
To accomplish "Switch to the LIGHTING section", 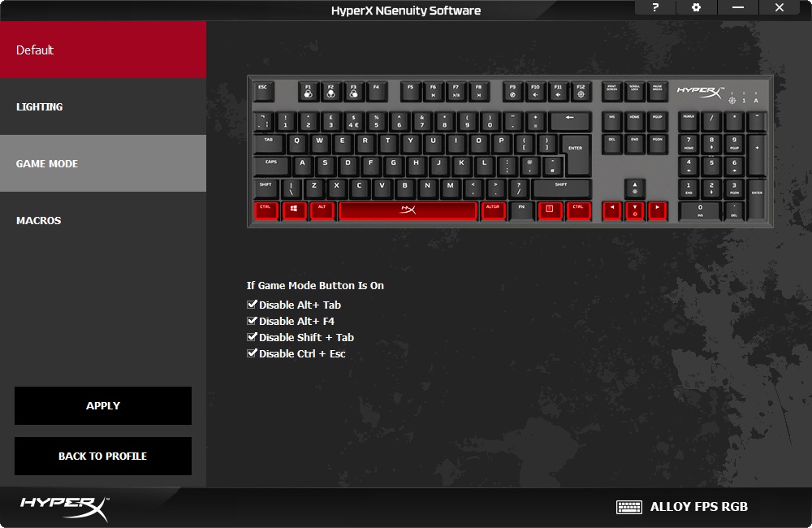I will click(x=103, y=106).
